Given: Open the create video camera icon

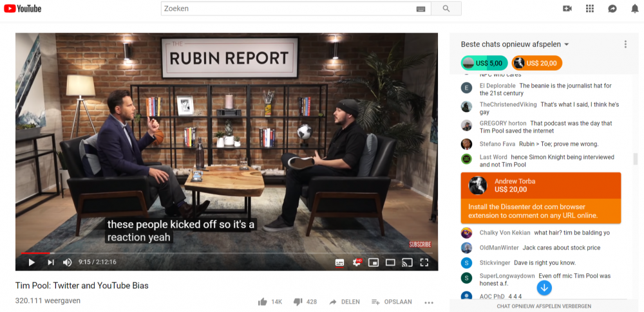Looking at the screenshot, I should (x=567, y=8).
